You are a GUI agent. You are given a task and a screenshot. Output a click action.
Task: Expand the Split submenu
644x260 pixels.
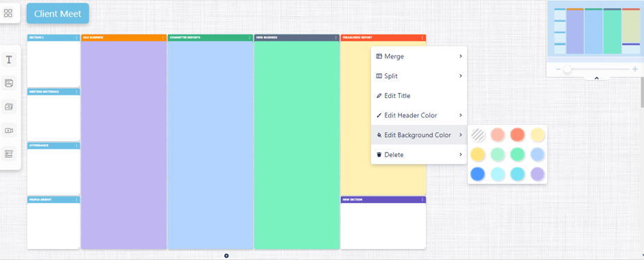[x=419, y=76]
